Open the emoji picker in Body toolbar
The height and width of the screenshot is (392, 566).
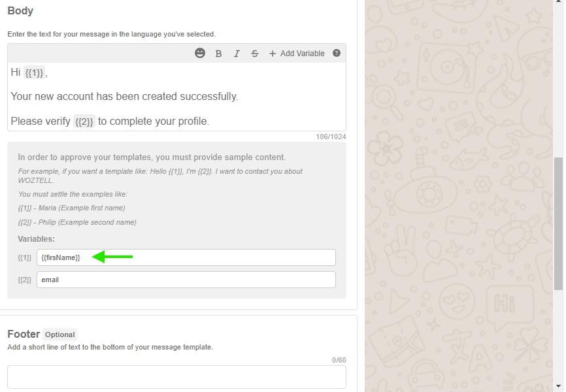(x=200, y=54)
